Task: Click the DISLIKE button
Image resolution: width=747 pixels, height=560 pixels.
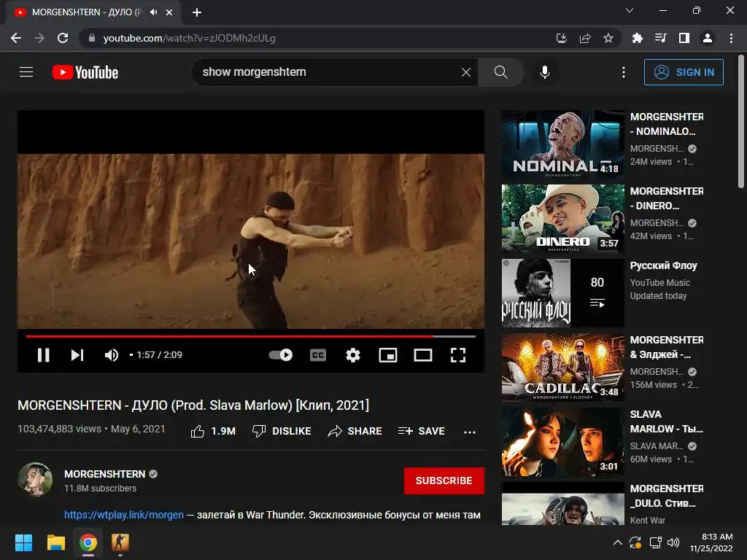Action: (282, 432)
